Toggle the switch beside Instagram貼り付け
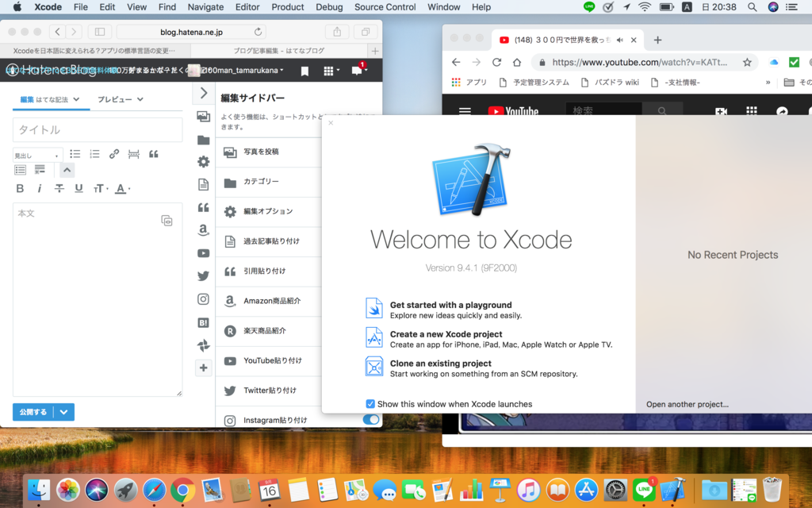The height and width of the screenshot is (508, 812). (372, 419)
